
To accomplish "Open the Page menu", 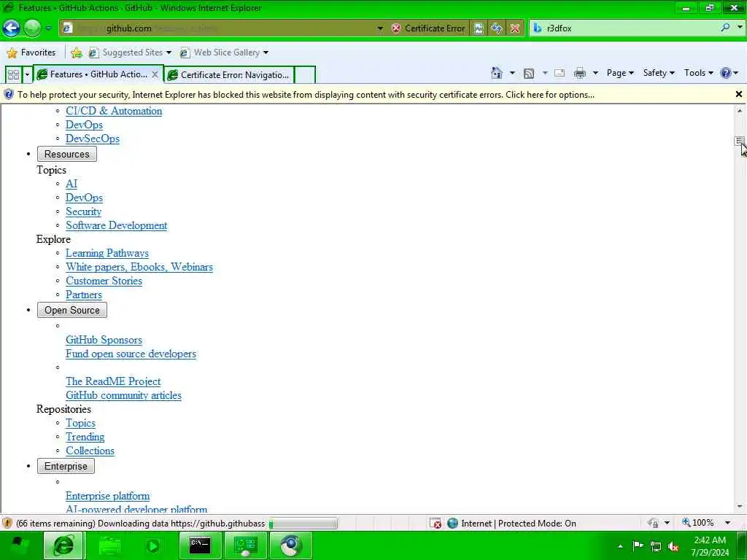I will [x=620, y=73].
